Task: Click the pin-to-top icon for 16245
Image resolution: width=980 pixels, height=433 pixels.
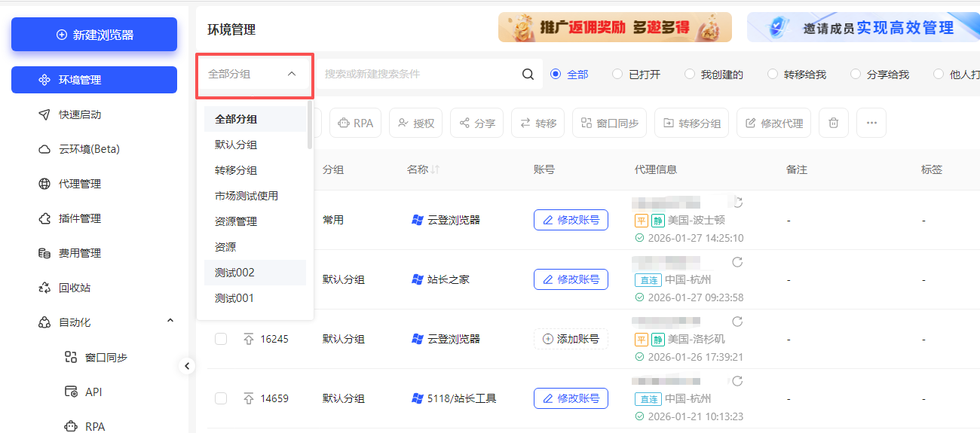Action: pos(249,339)
